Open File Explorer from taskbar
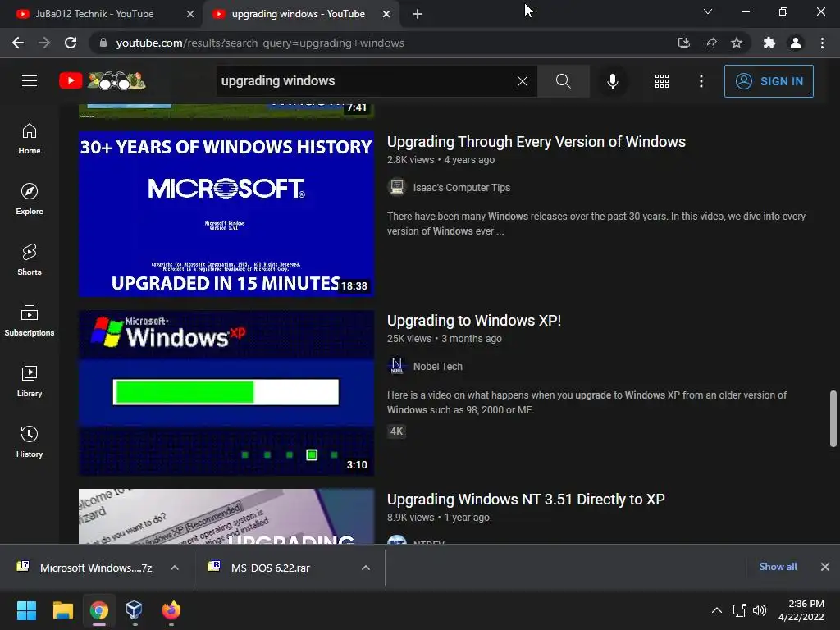Viewport: 840px width, 630px height. [62, 610]
